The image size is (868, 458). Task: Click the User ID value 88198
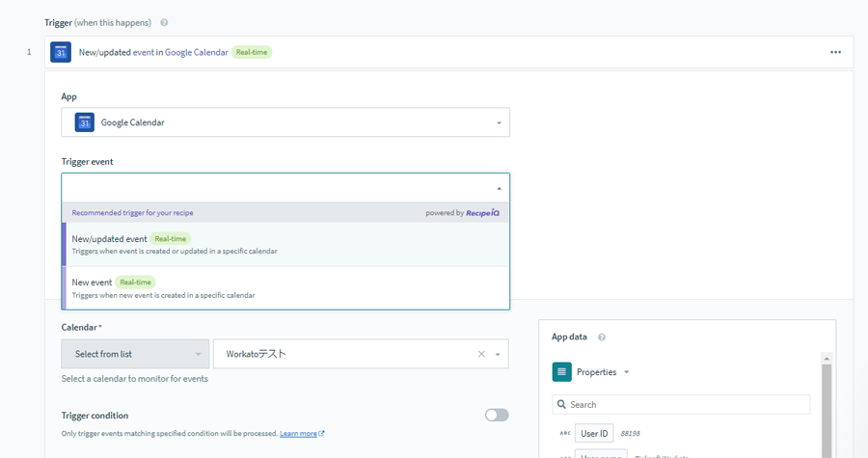[x=630, y=434]
